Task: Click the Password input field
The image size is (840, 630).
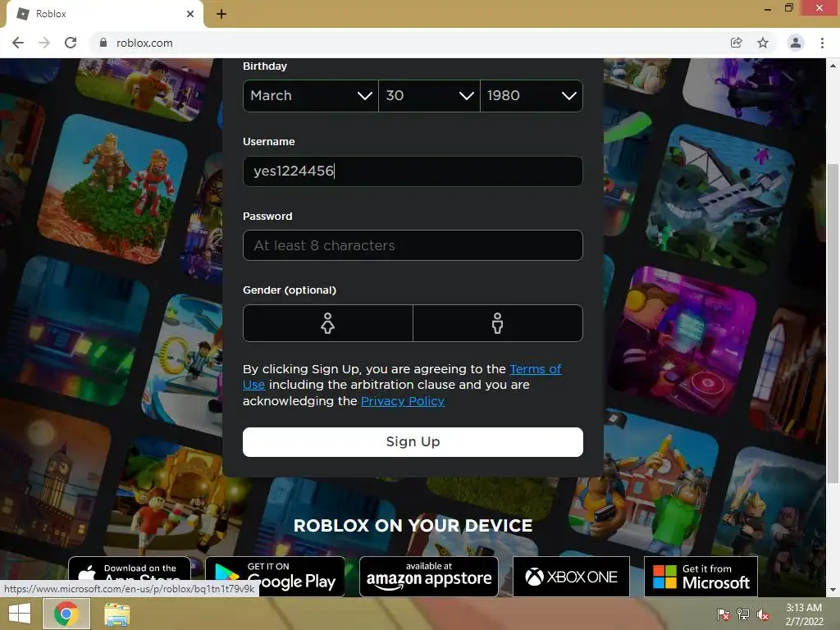Action: [413, 245]
